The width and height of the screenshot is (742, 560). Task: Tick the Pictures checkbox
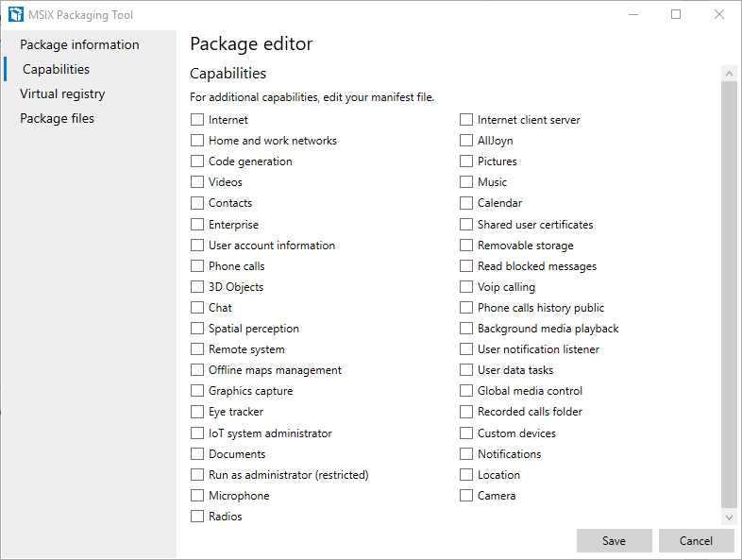click(x=466, y=161)
